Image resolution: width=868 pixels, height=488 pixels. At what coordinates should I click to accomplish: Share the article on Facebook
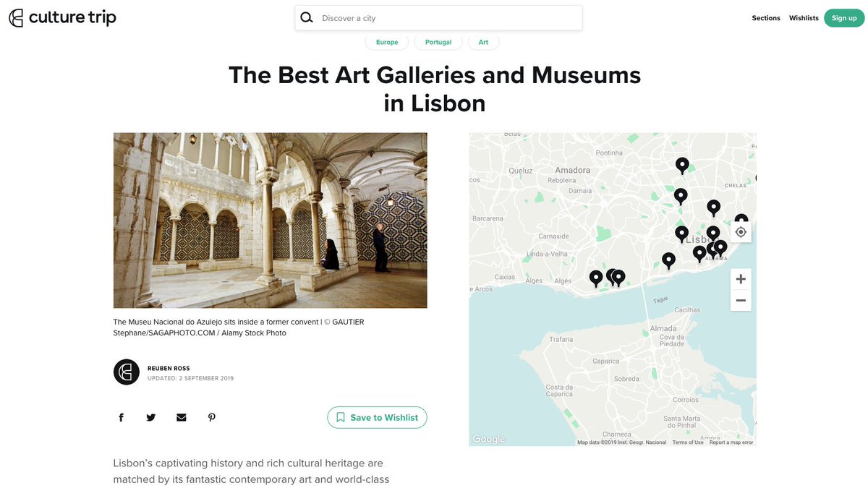[x=121, y=416]
